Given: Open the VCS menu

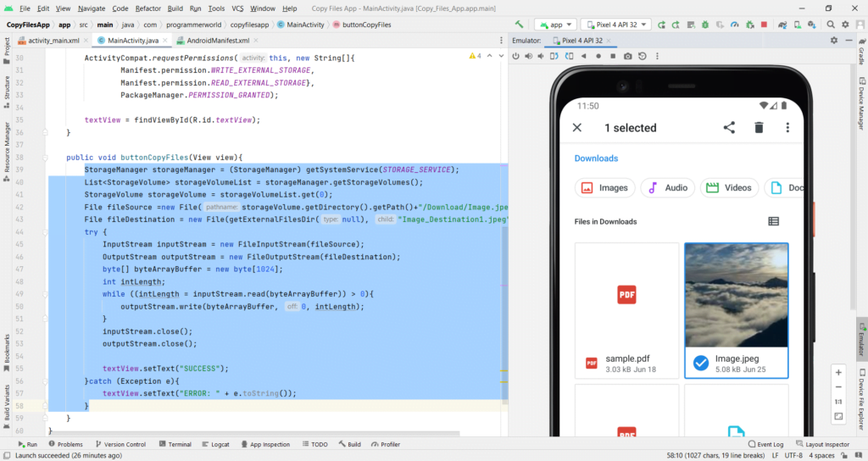Looking at the screenshot, I should pos(237,8).
